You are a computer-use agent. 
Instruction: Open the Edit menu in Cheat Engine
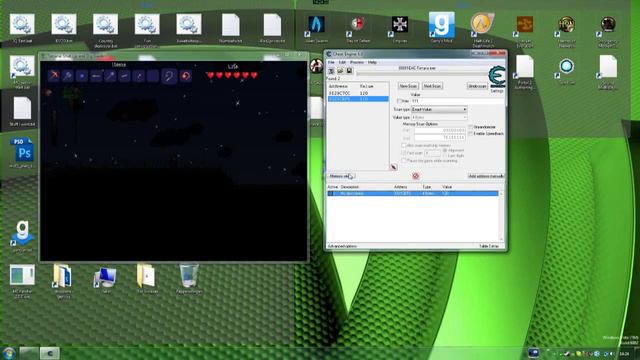point(342,62)
